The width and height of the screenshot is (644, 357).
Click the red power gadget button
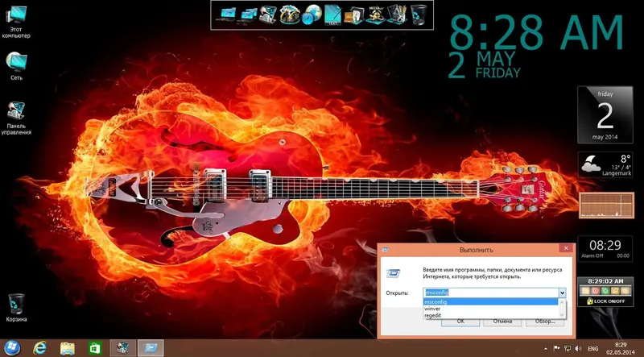[595, 291]
